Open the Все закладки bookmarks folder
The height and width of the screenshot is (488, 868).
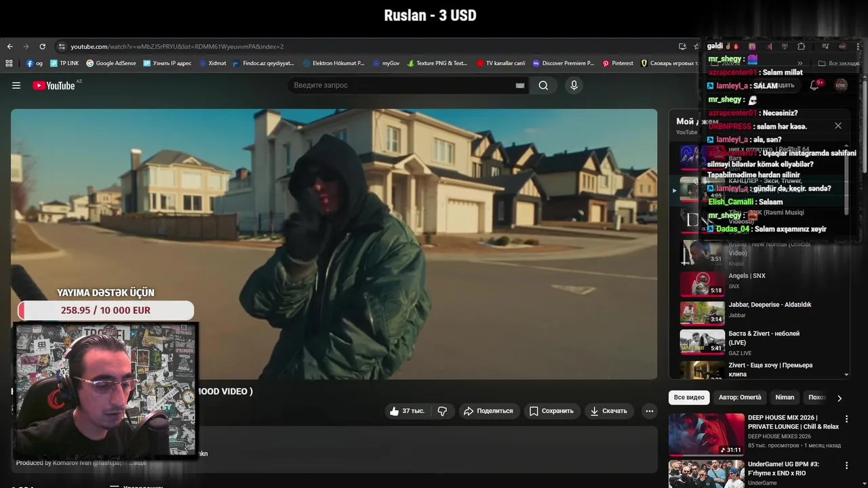[840, 63]
